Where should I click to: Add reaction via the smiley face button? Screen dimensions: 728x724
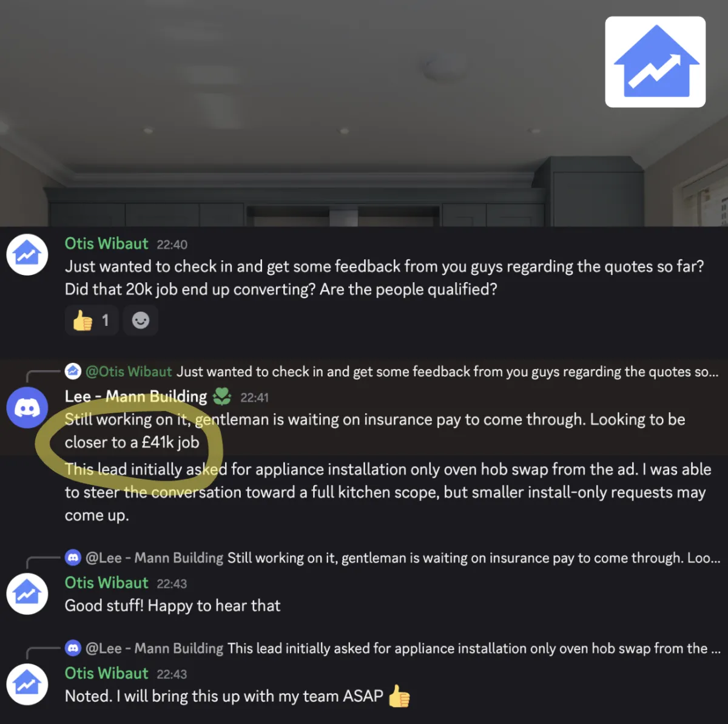(141, 320)
